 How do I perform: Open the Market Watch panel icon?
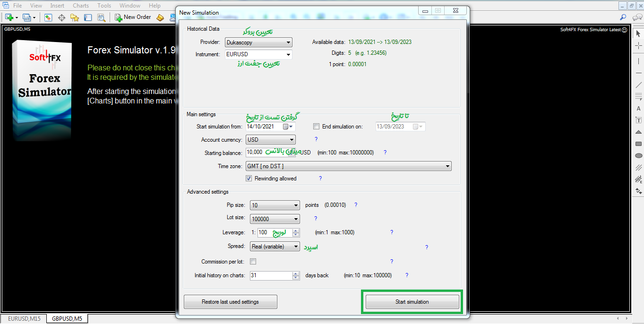[x=48, y=17]
